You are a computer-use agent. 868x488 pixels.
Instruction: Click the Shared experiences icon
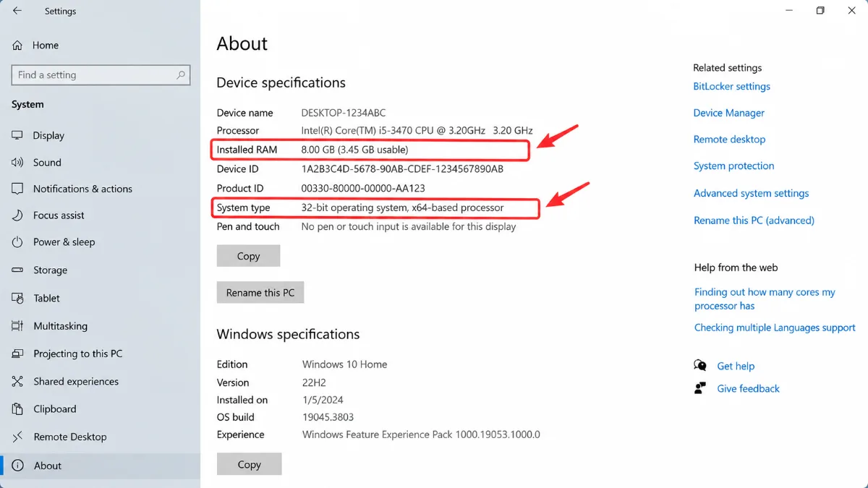tap(18, 381)
